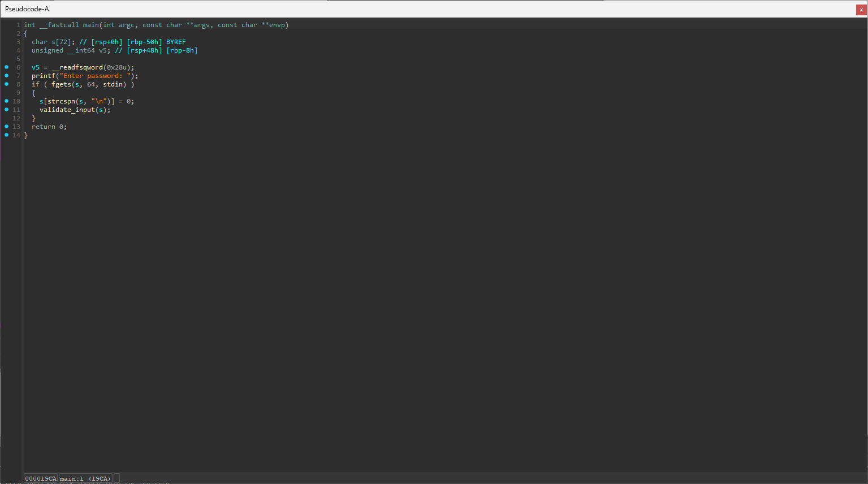868x484 pixels.
Task: Click the [rbp-8h] stack offset comment
Action: (x=182, y=50)
